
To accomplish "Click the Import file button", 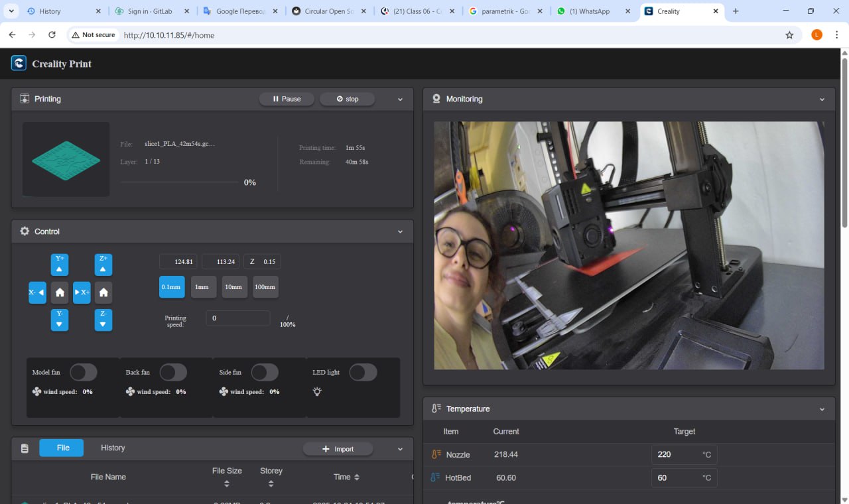I will coord(338,449).
